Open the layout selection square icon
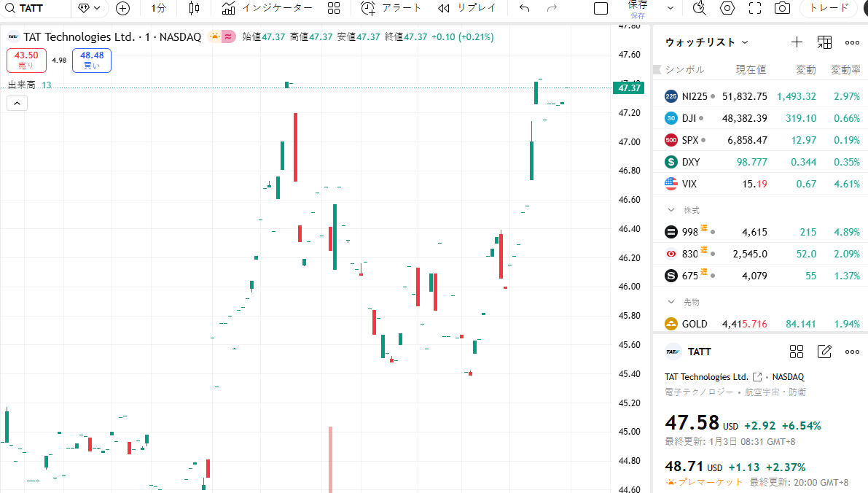Screen dimensions: 868x493 point(601,8)
